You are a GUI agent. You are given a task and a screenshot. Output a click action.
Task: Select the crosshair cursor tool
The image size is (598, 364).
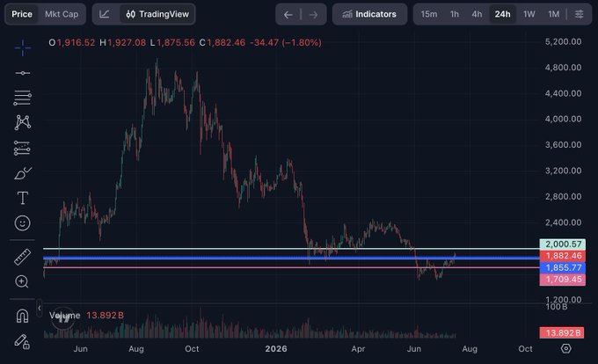23,48
